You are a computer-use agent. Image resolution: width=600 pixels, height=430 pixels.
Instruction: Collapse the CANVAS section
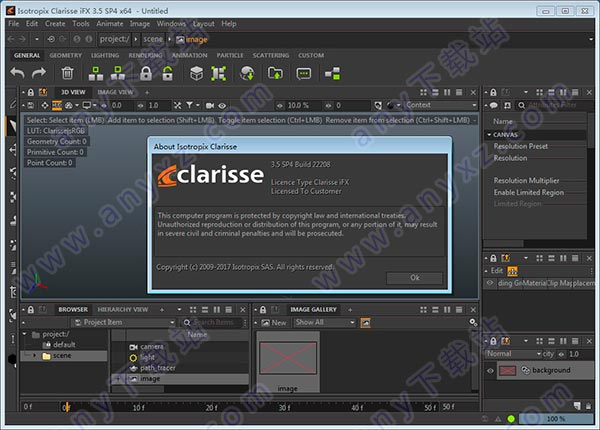489,135
